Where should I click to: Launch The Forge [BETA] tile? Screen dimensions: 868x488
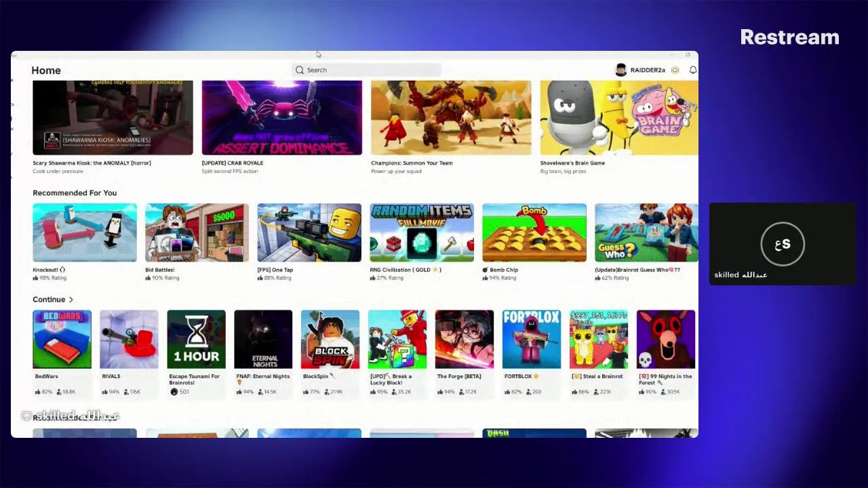coord(465,340)
